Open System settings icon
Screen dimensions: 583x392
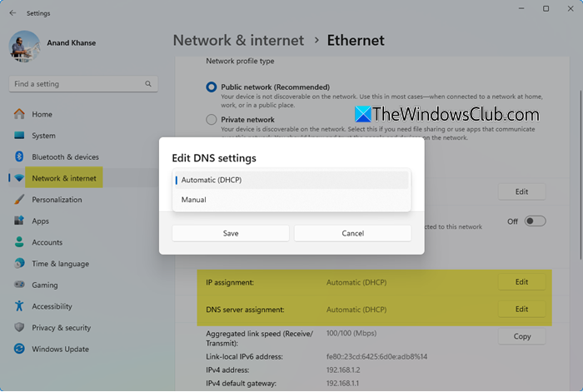pyautogui.click(x=19, y=136)
